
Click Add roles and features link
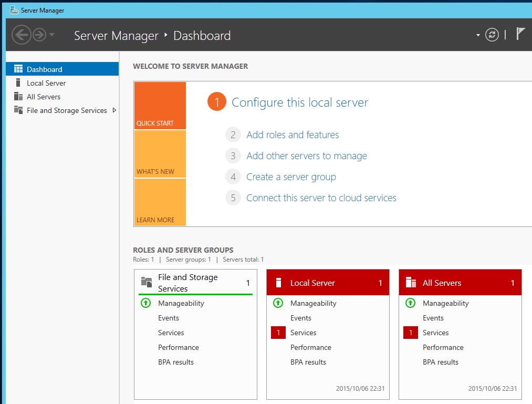[x=293, y=135]
